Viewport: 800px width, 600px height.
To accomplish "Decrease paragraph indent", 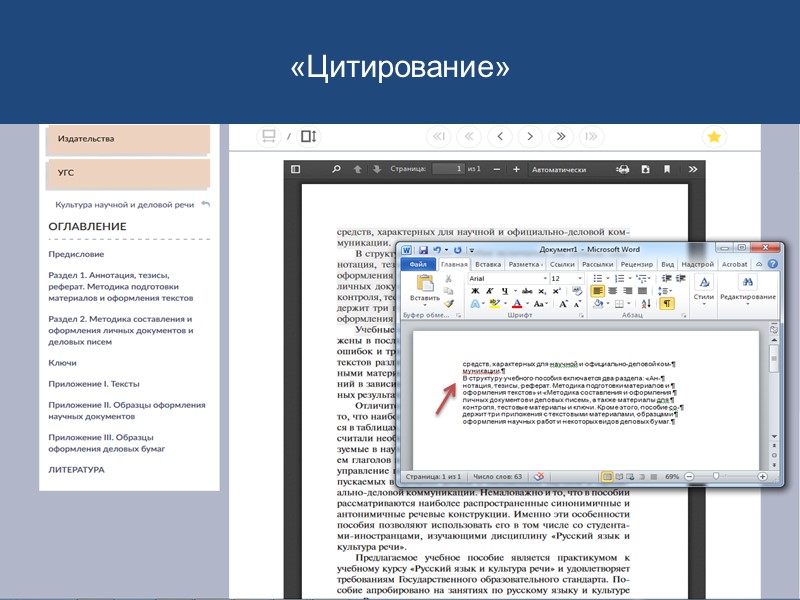I will tap(666, 278).
